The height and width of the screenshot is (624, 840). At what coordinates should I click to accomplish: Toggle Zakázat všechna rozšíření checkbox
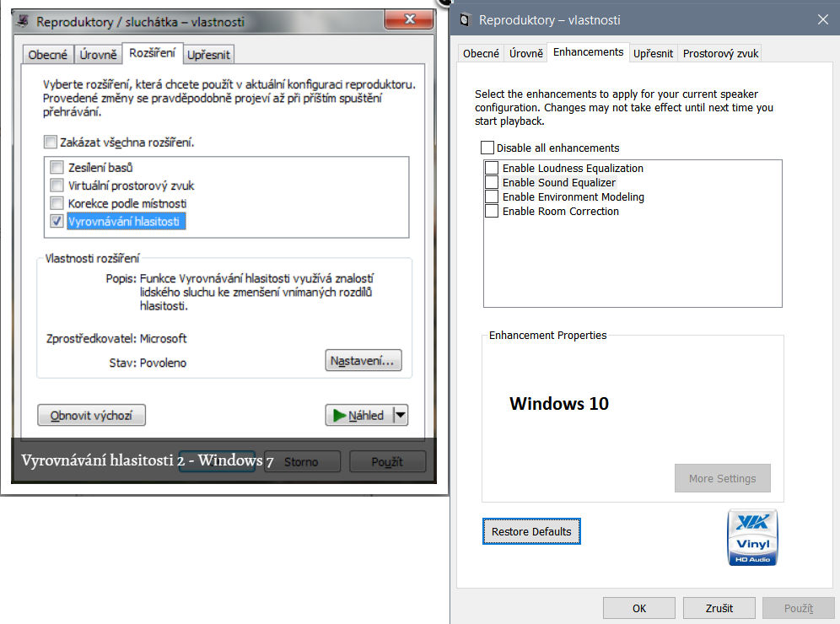(51, 142)
